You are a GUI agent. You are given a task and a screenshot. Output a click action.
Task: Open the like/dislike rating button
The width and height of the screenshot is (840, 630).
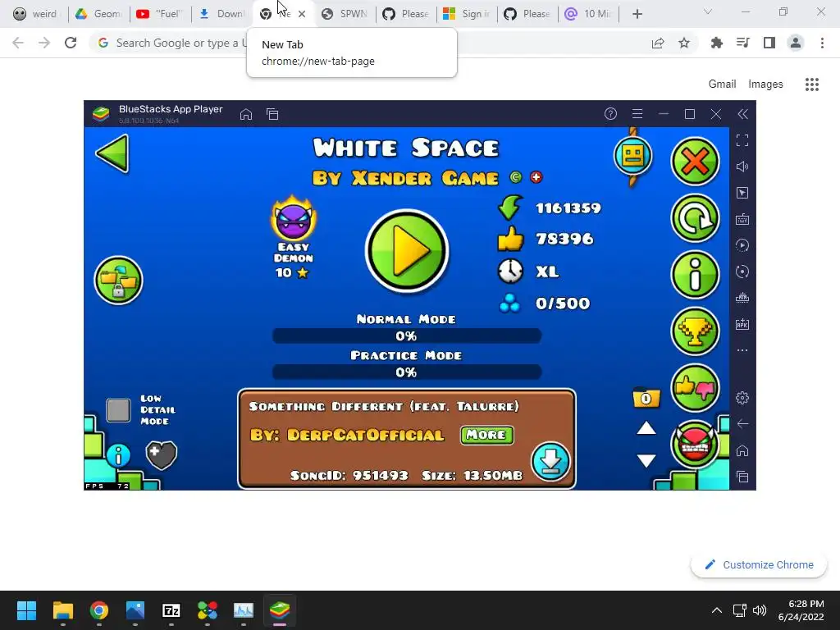[x=695, y=388]
